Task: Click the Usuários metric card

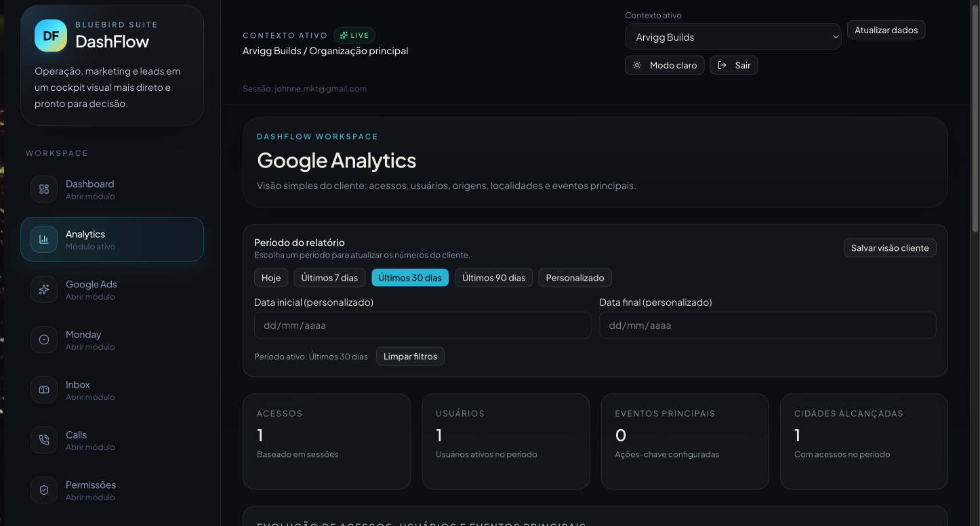Action: [506, 441]
